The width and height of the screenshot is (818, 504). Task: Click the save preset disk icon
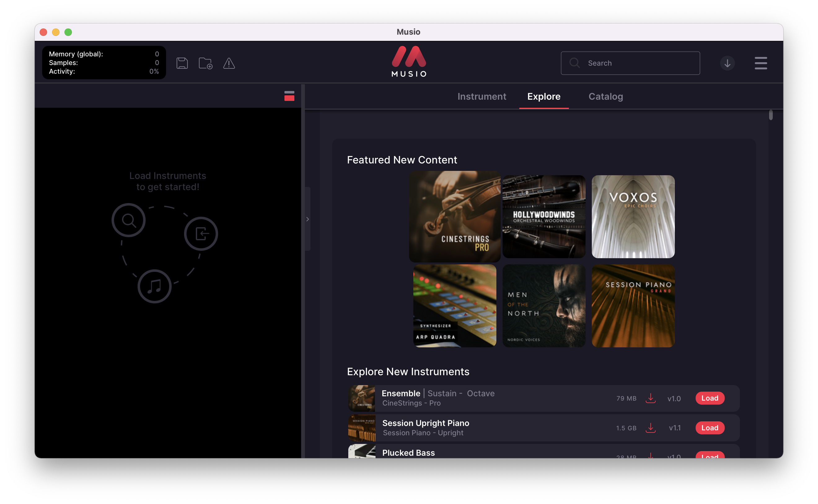click(182, 63)
